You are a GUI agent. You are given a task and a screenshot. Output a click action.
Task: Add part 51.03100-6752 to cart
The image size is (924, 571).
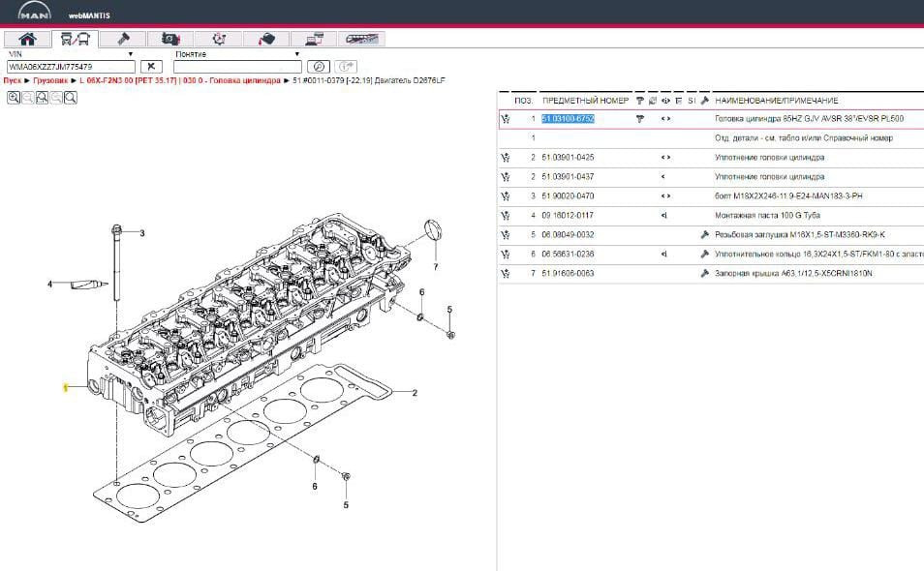pos(506,119)
